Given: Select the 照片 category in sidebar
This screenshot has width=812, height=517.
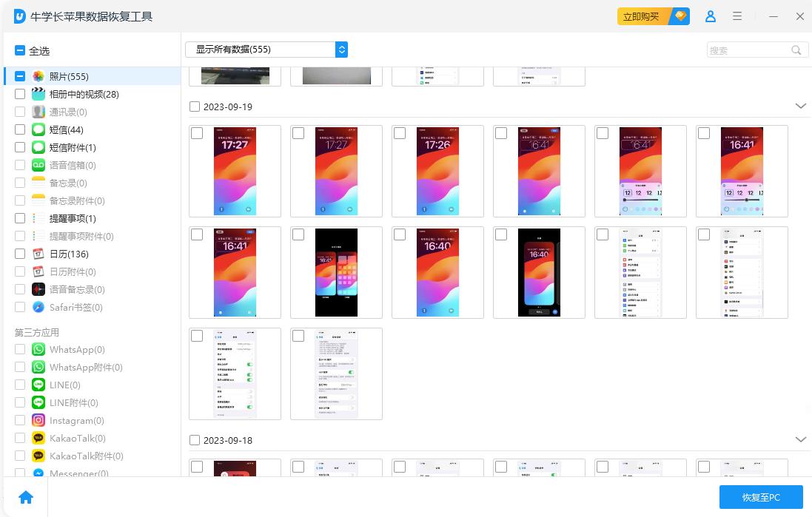Looking at the screenshot, I should tap(69, 76).
